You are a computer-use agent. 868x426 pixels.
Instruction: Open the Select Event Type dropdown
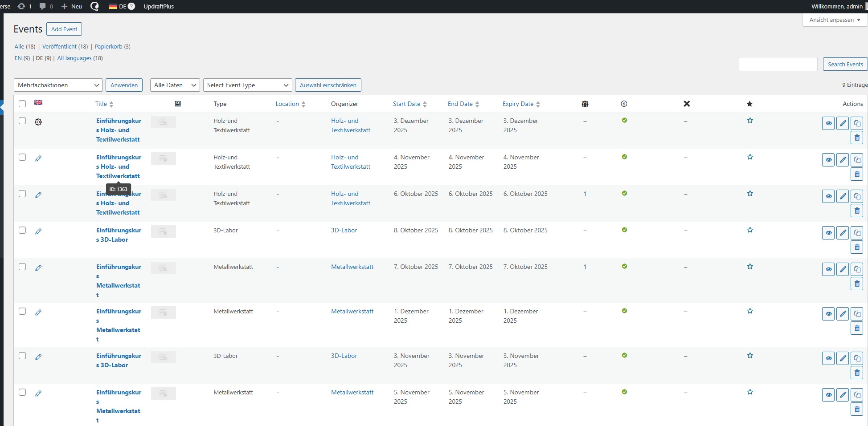(247, 85)
